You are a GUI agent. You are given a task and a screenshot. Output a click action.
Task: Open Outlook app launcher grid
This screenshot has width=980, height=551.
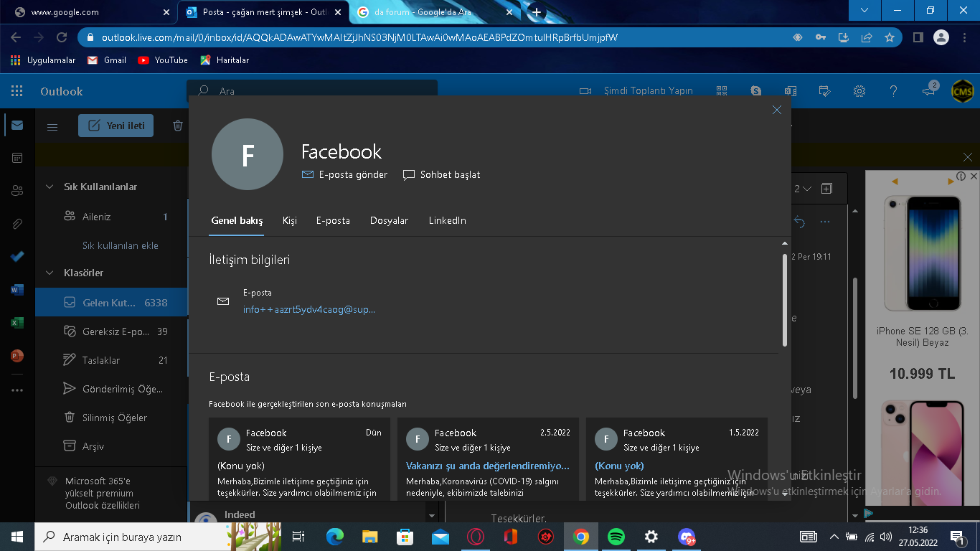click(x=17, y=91)
